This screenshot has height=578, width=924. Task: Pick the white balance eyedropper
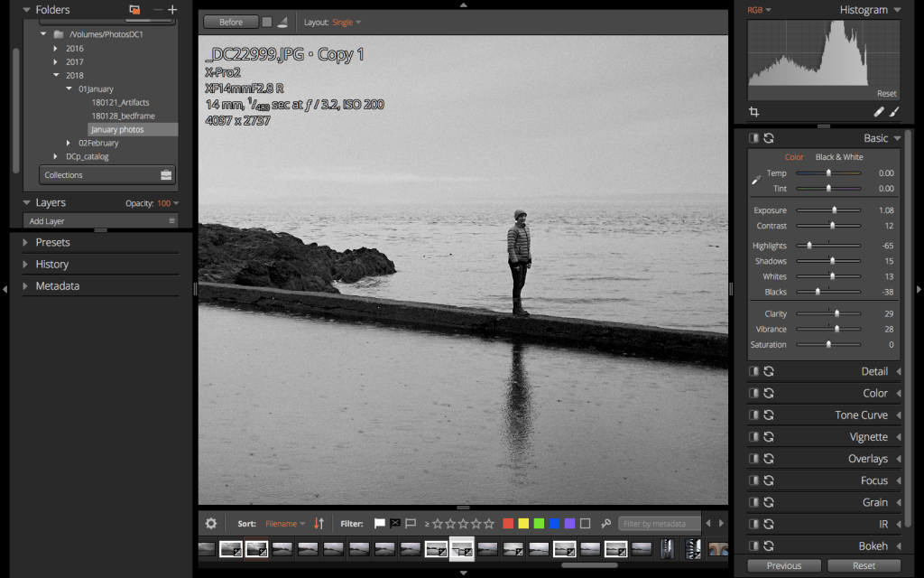point(756,181)
